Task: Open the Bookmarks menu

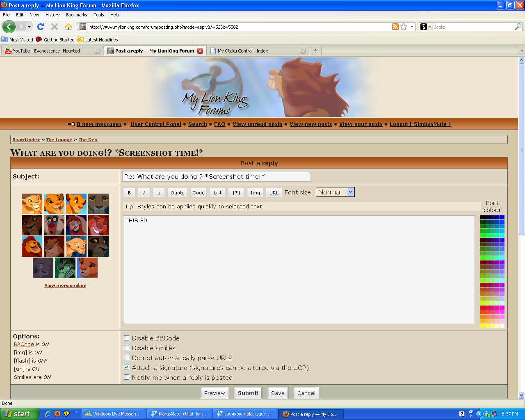Action: (x=76, y=15)
